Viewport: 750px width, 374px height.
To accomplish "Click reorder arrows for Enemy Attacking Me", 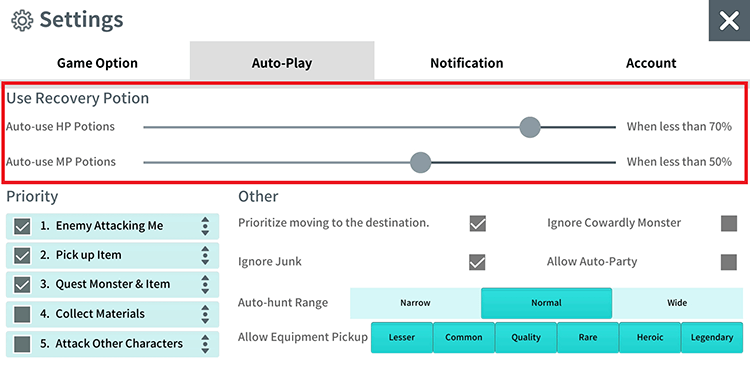I will pyautogui.click(x=205, y=226).
